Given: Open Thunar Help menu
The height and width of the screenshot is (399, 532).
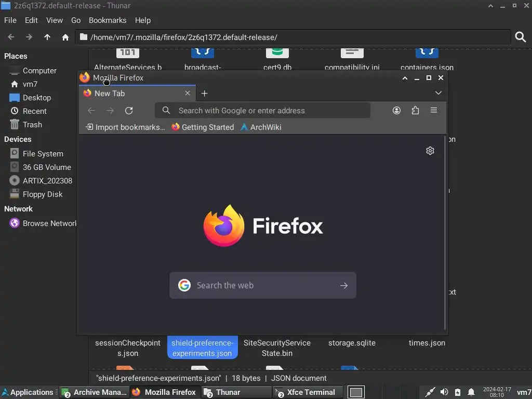Looking at the screenshot, I should point(142,20).
